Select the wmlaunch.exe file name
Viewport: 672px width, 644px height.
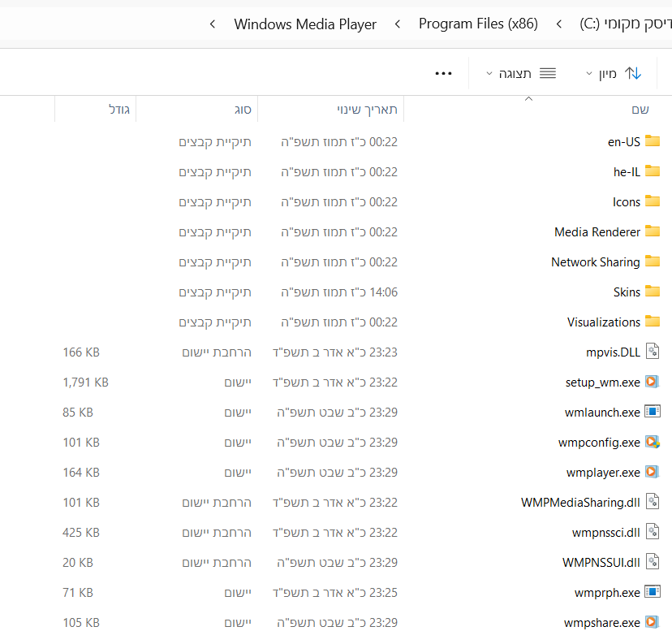(602, 412)
